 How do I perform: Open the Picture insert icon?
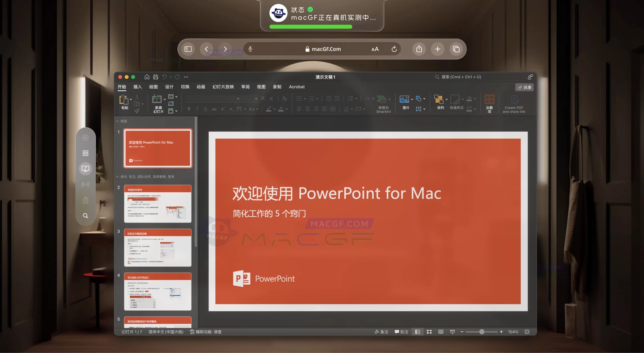tap(404, 99)
